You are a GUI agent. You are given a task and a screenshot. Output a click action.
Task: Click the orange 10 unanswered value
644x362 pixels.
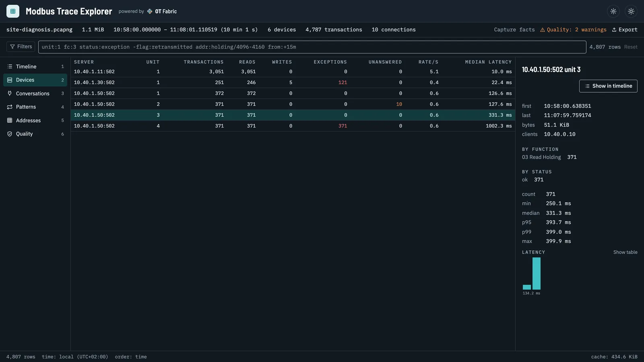[x=399, y=104]
